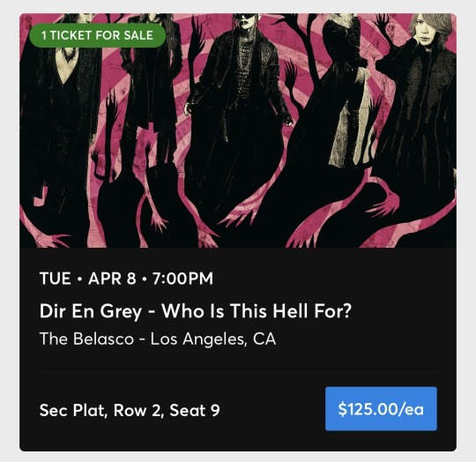The width and height of the screenshot is (476, 462).
Task: Click the APR 8 date text
Action: pos(112,279)
